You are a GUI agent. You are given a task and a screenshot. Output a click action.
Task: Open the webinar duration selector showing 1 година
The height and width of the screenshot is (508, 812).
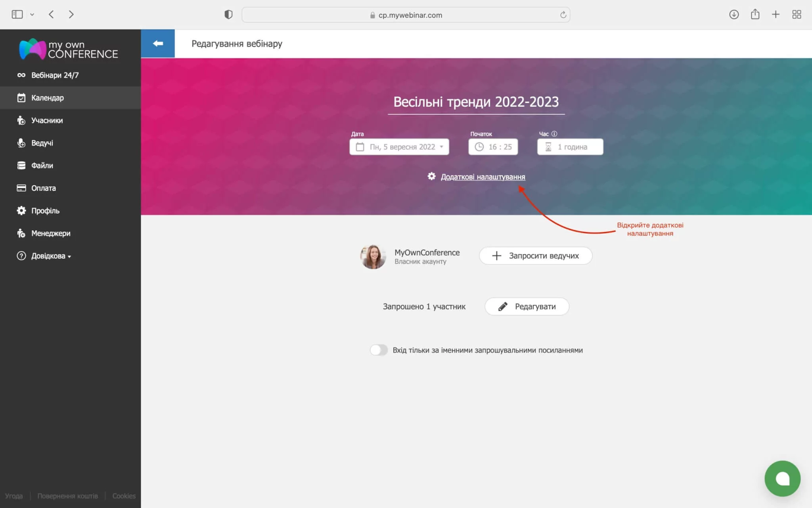[570, 146]
